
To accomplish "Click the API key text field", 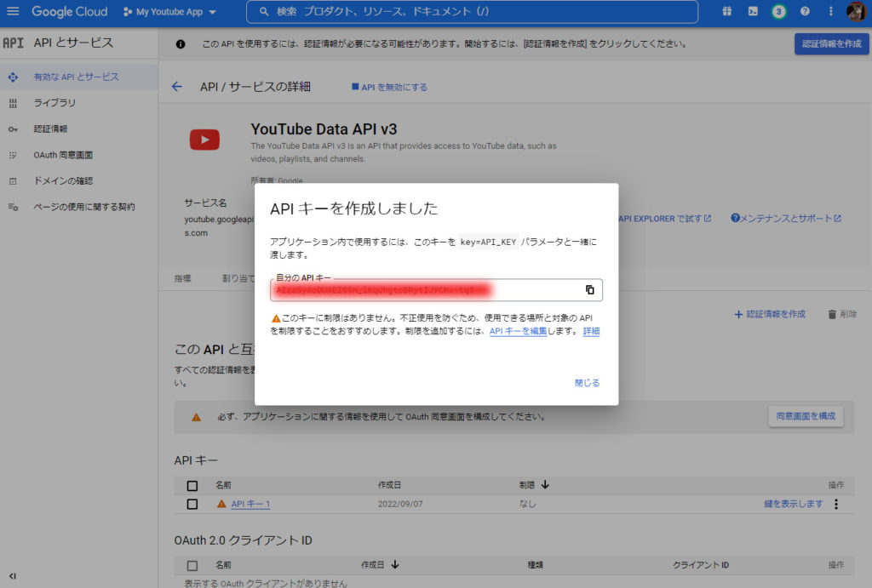I will (436, 289).
